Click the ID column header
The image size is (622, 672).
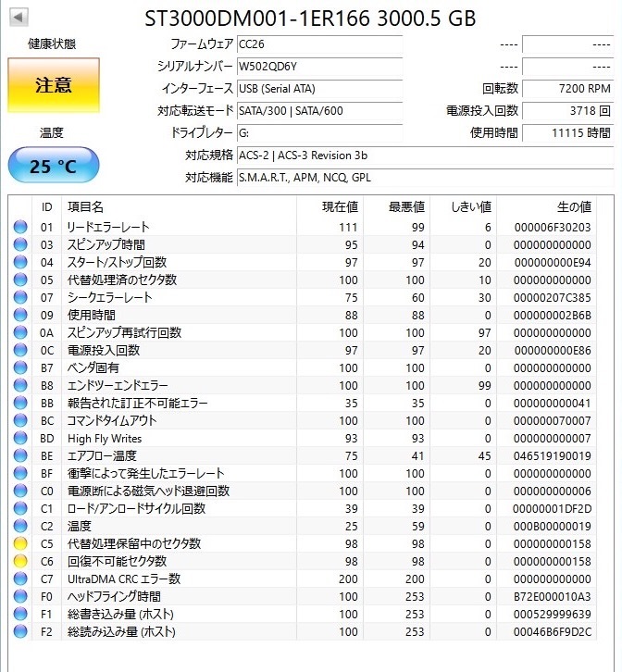pyautogui.click(x=46, y=207)
